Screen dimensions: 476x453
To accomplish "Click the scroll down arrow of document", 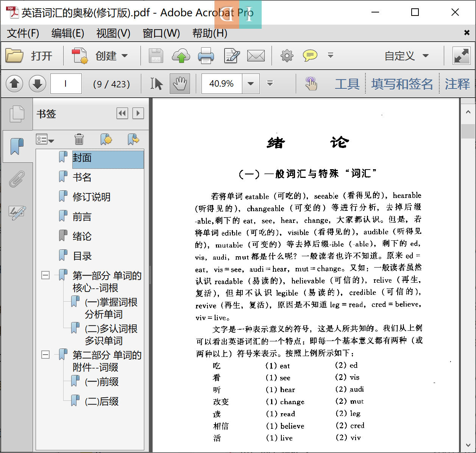I will 468,445.
